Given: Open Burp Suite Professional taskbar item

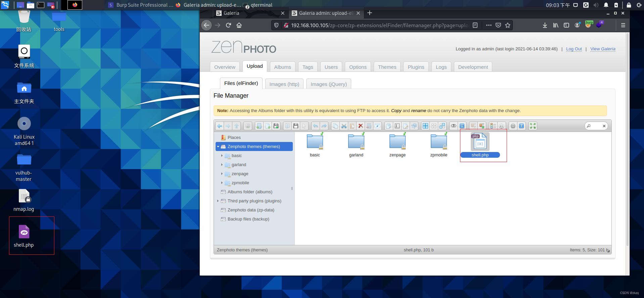Looking at the screenshot, I should coord(140,5).
